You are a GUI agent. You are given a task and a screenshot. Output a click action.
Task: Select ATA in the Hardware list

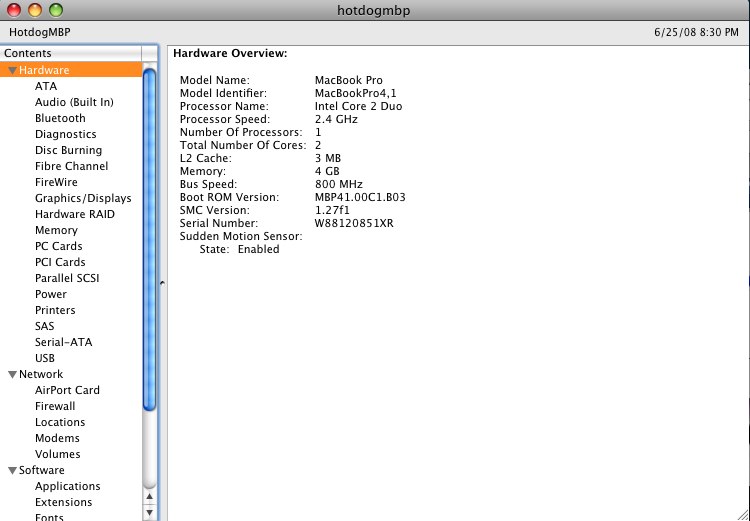coord(46,86)
